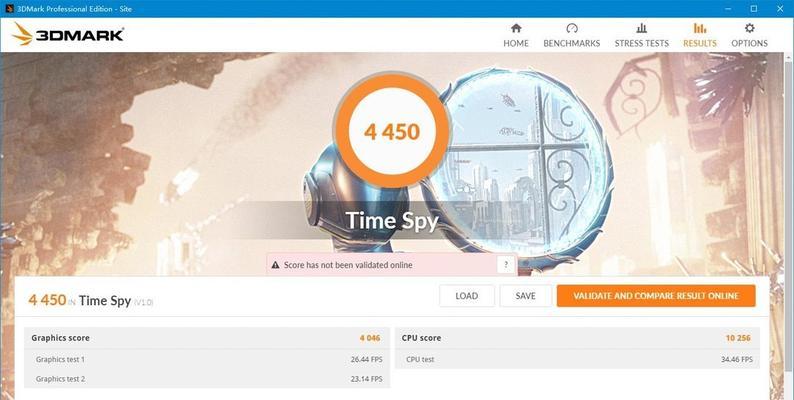Select the Graphics test 1 row
Image resolution: width=794 pixels, height=400 pixels.
207,359
